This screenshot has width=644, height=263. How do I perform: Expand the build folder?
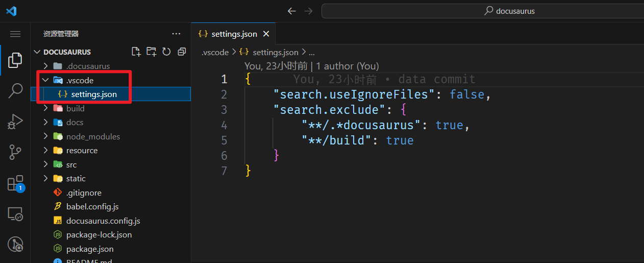45,108
